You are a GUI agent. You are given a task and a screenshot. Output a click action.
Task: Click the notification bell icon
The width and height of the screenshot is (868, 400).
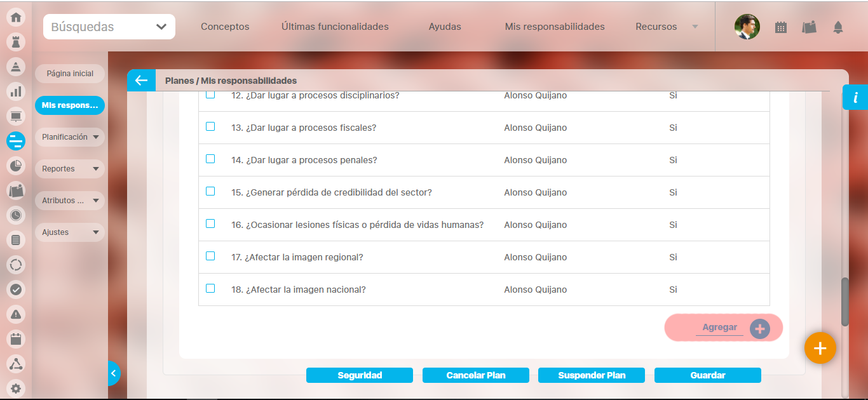[838, 27]
